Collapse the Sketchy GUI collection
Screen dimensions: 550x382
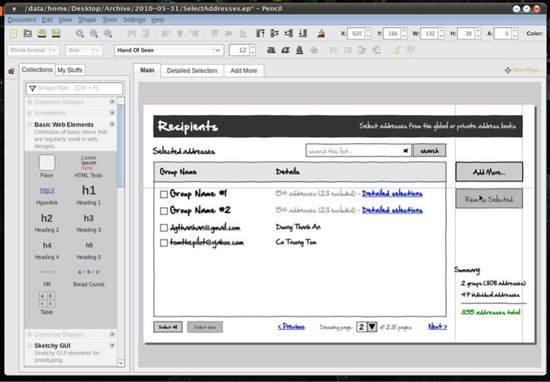tap(30, 346)
